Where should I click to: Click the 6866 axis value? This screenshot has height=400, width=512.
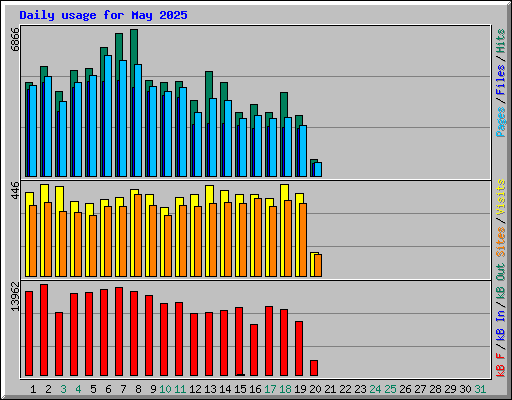coord(15,40)
